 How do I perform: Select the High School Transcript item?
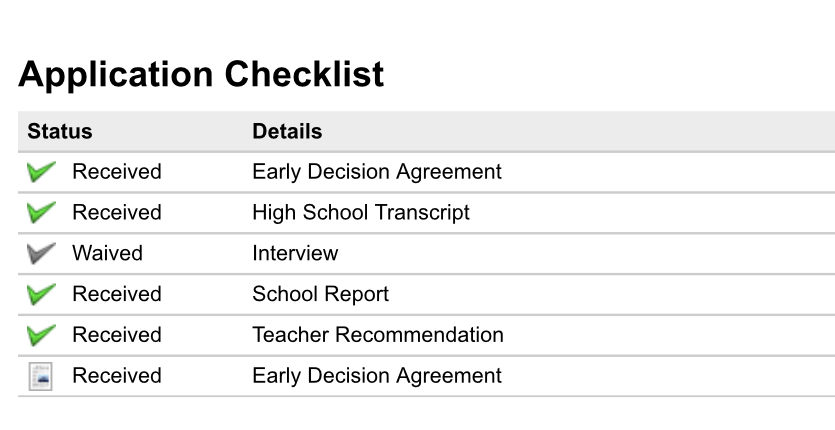tap(361, 213)
